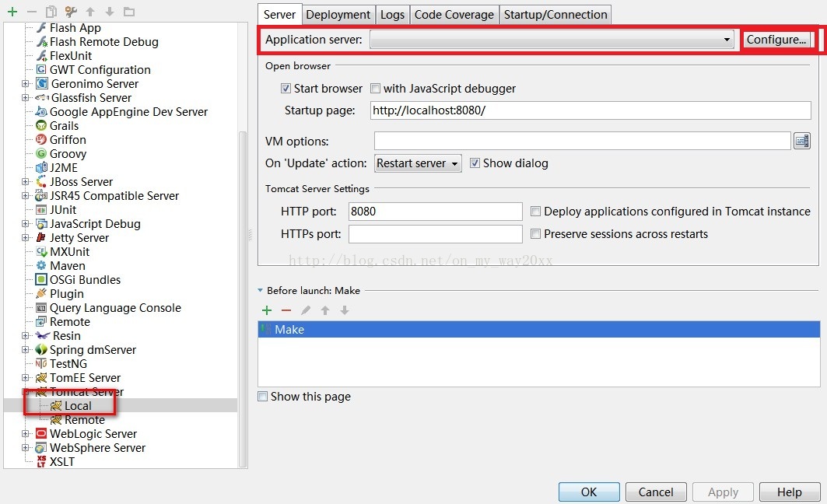Click the Help button
The image size is (827, 504).
point(790,492)
